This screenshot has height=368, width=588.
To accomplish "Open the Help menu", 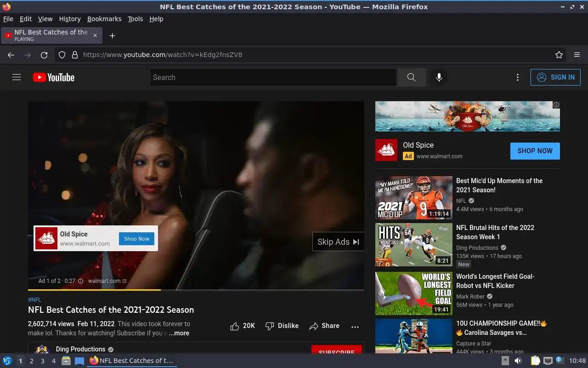I will click(156, 19).
